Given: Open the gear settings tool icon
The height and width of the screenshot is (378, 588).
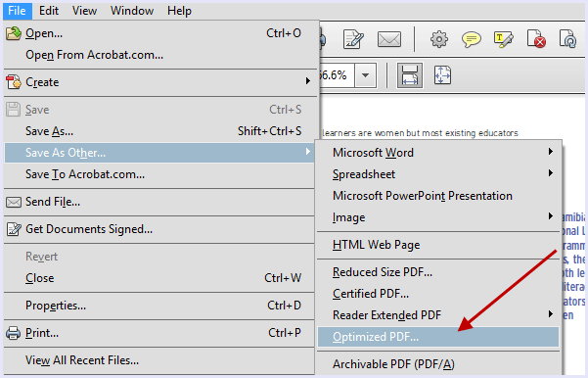Looking at the screenshot, I should [438, 39].
